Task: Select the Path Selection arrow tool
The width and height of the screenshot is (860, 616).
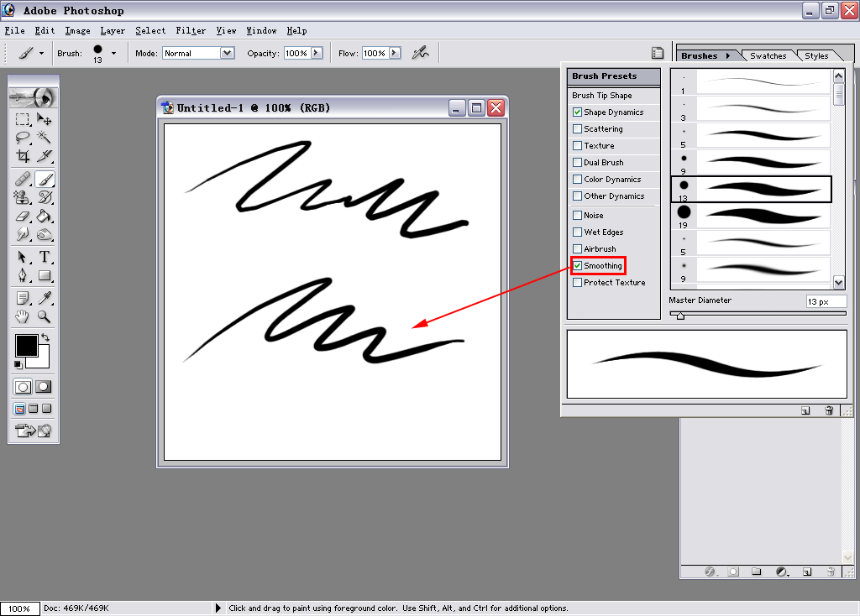Action: pyautogui.click(x=23, y=257)
